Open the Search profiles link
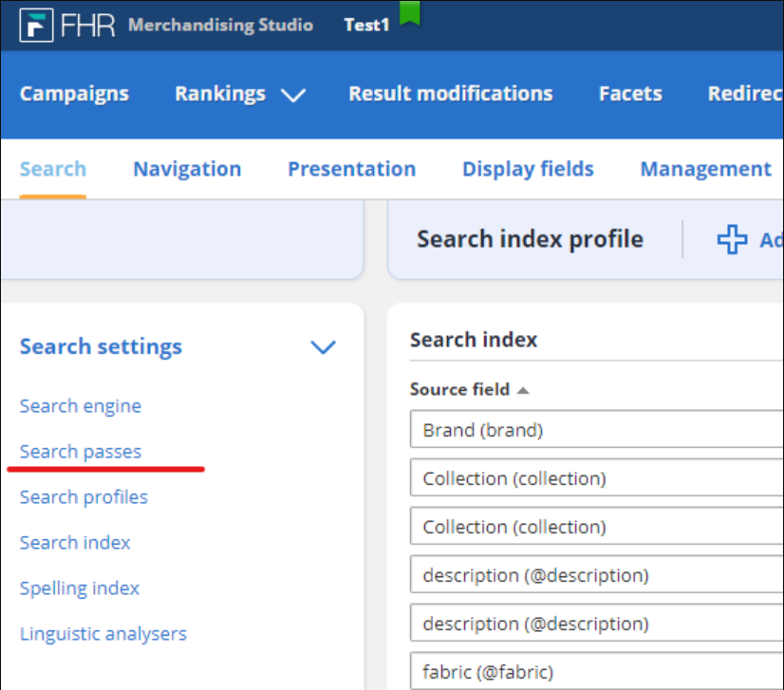784x690 pixels. click(84, 497)
